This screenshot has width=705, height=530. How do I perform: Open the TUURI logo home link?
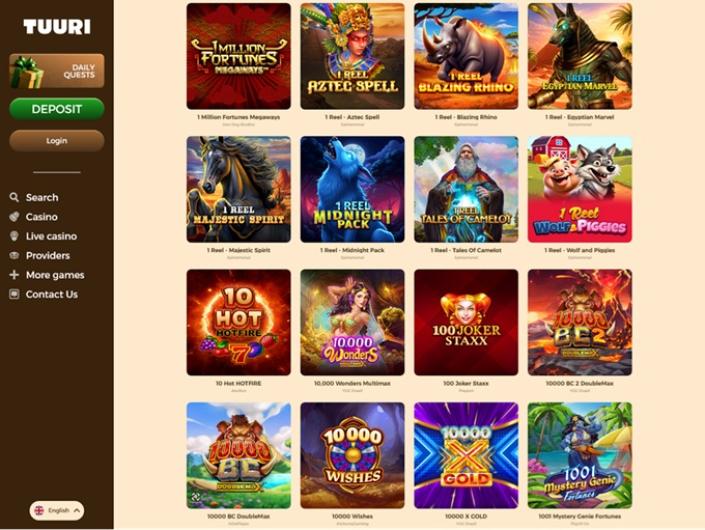coord(57,27)
